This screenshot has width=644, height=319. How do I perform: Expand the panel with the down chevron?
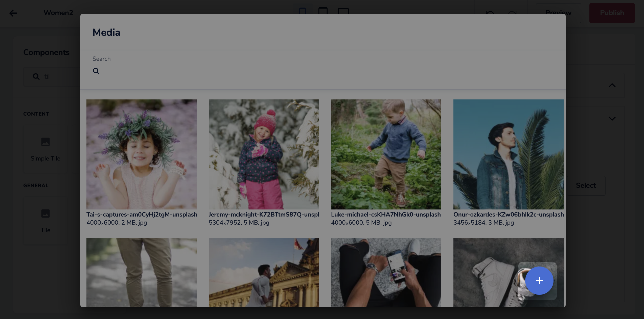coord(612,119)
